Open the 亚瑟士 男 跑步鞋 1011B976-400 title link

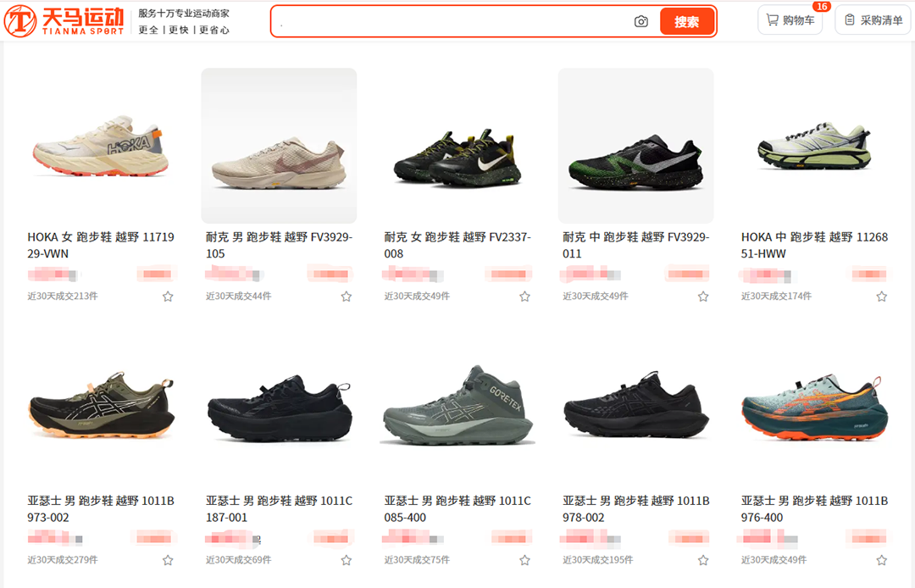click(x=815, y=508)
